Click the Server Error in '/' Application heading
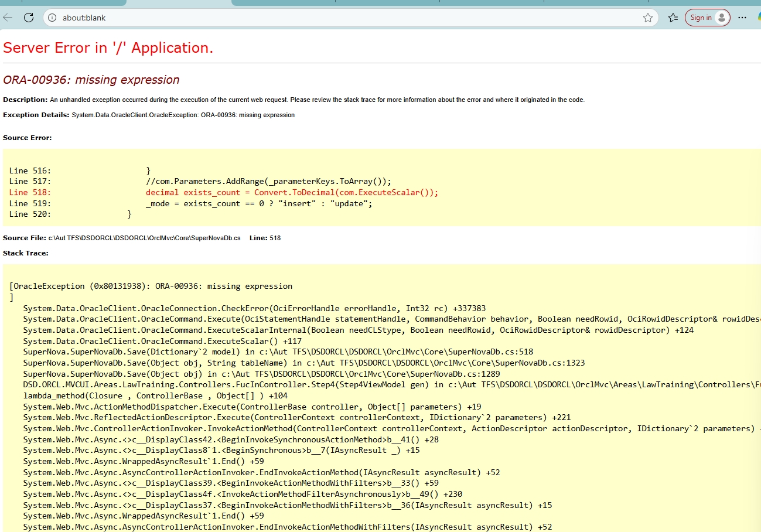 (108, 48)
